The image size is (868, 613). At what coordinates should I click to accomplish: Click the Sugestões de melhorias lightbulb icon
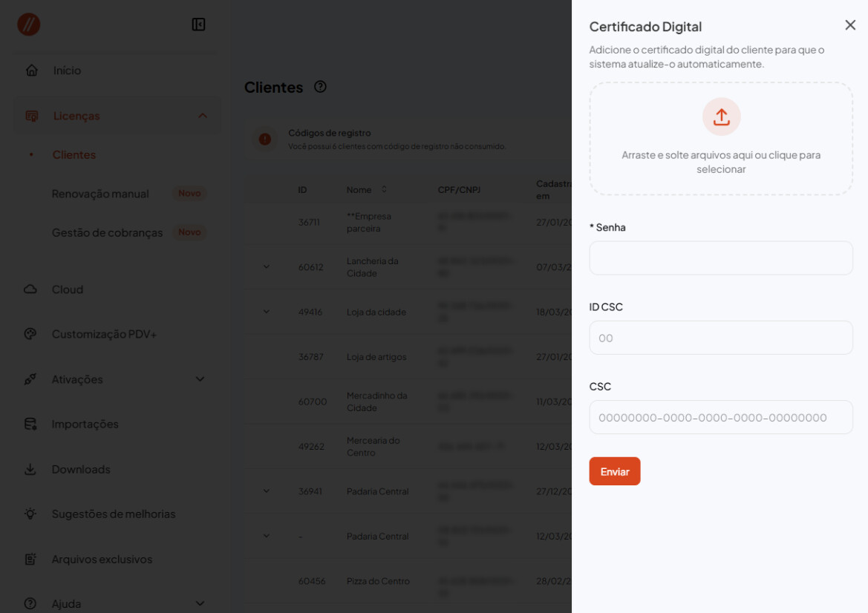point(30,514)
